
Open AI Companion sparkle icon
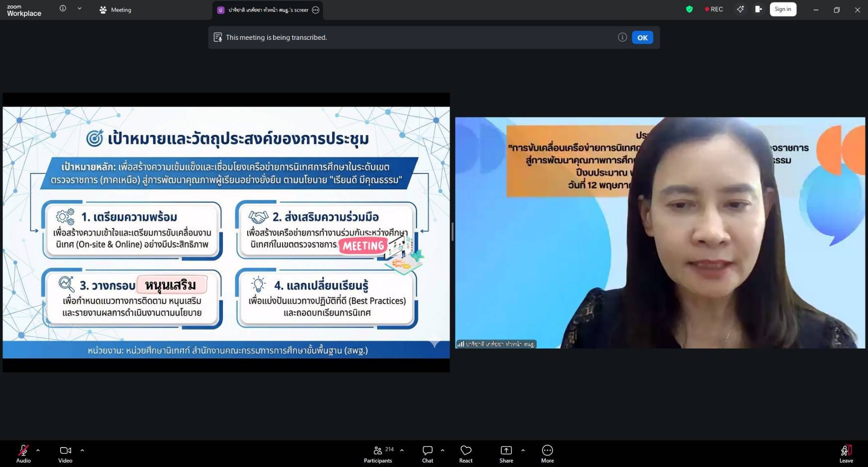(x=740, y=9)
